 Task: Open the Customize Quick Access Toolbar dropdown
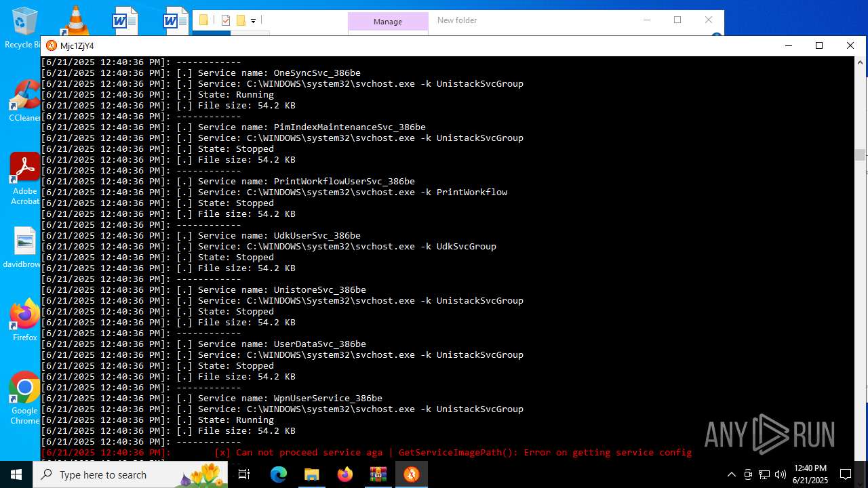(x=253, y=21)
